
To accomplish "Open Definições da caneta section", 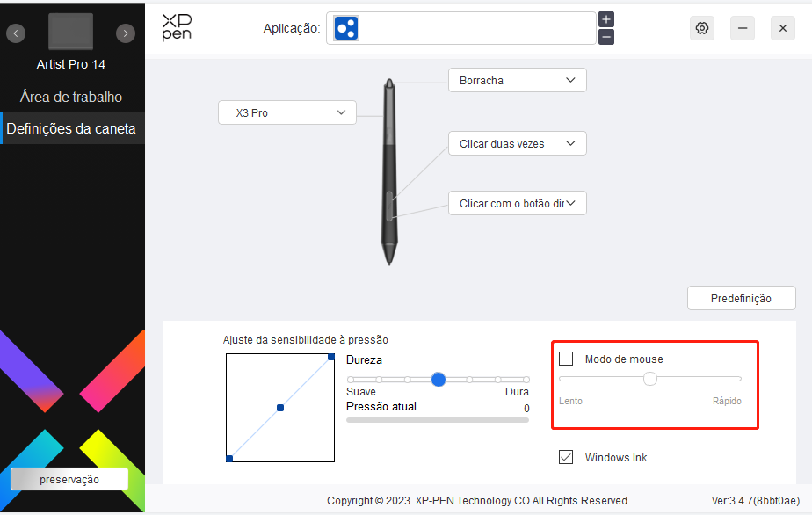I will click(71, 128).
